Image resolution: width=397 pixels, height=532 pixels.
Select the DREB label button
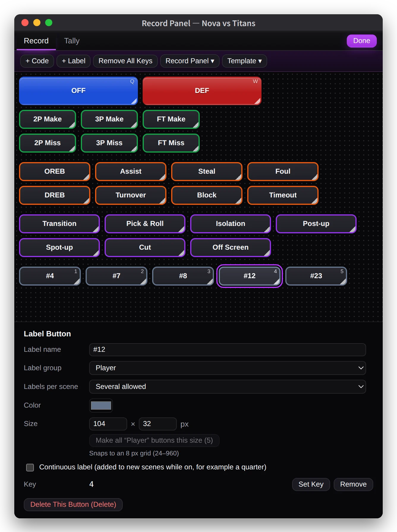(x=55, y=195)
